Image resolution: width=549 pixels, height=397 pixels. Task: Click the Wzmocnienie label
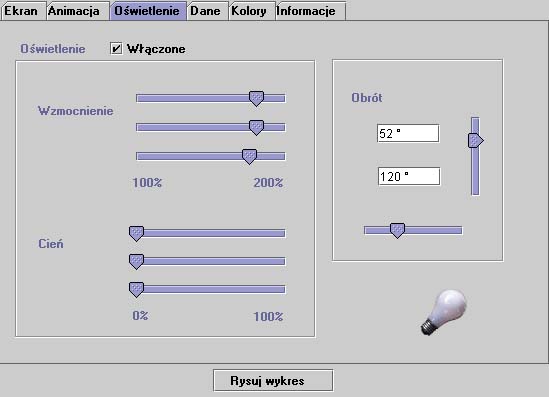76,111
